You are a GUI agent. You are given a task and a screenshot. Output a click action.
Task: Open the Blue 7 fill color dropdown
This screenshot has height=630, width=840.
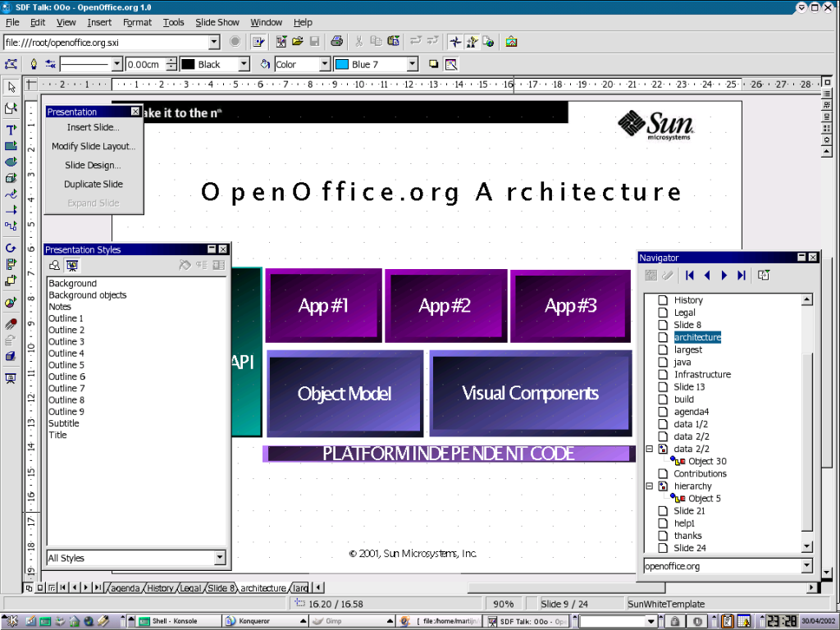[412, 64]
